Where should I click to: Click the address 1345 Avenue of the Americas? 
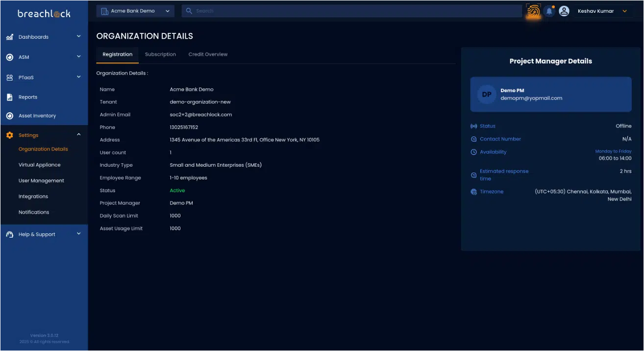pyautogui.click(x=245, y=140)
